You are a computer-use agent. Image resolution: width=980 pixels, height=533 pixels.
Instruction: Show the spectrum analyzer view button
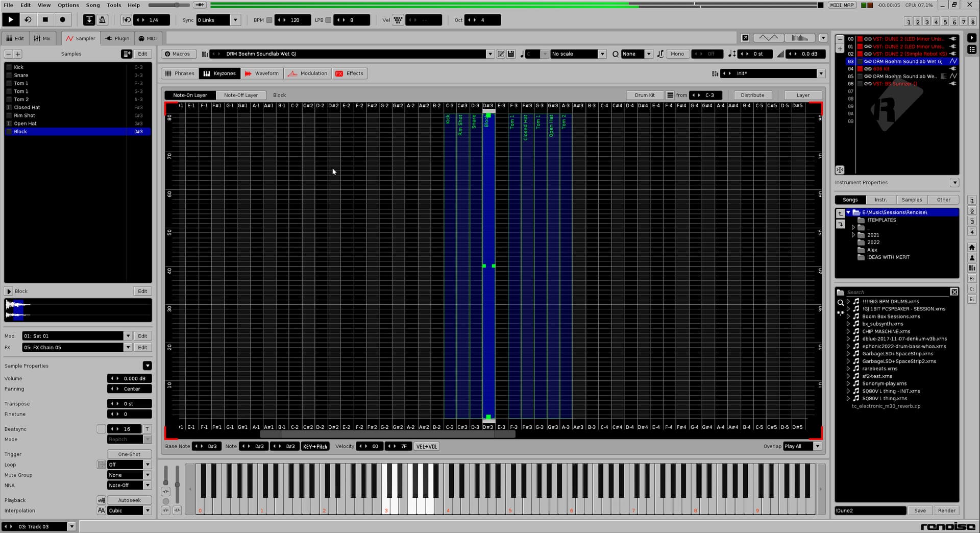click(800, 38)
